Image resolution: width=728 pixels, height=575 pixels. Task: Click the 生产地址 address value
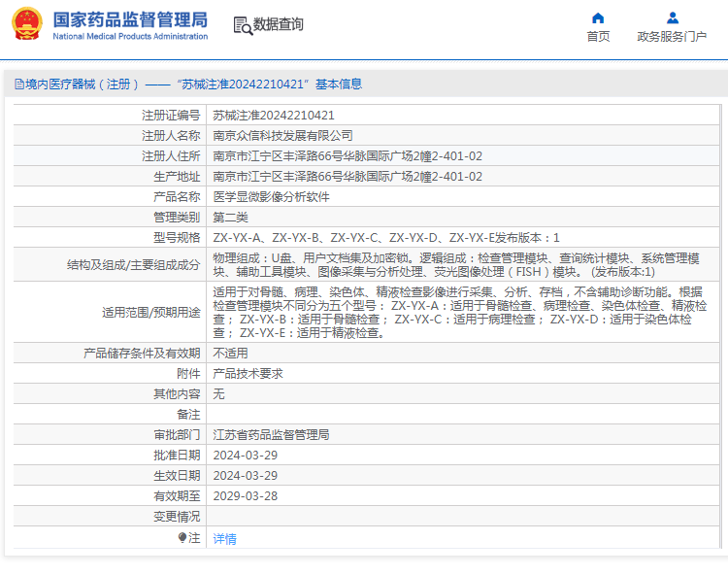pos(347,177)
